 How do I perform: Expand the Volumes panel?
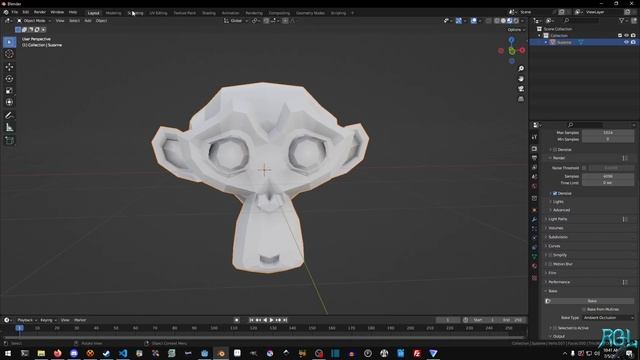556,228
